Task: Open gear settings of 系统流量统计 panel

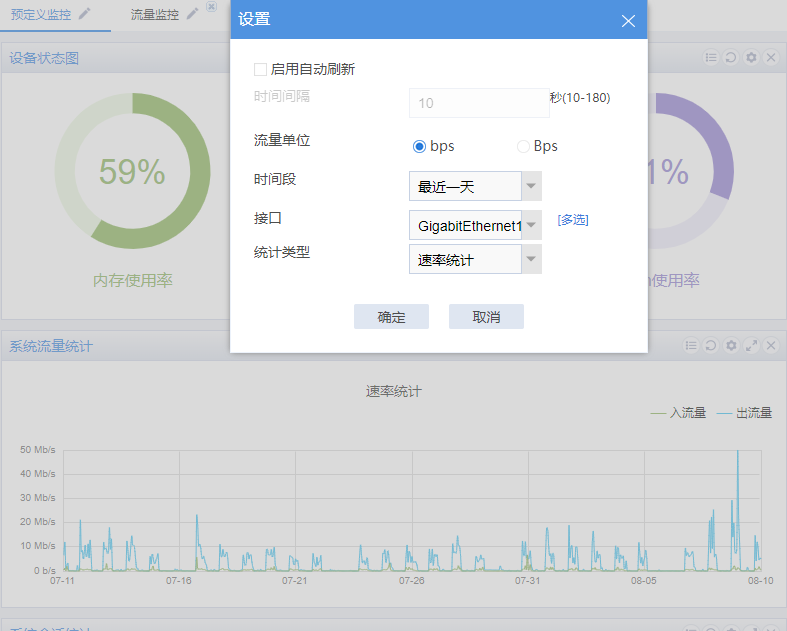Action: pos(731,345)
